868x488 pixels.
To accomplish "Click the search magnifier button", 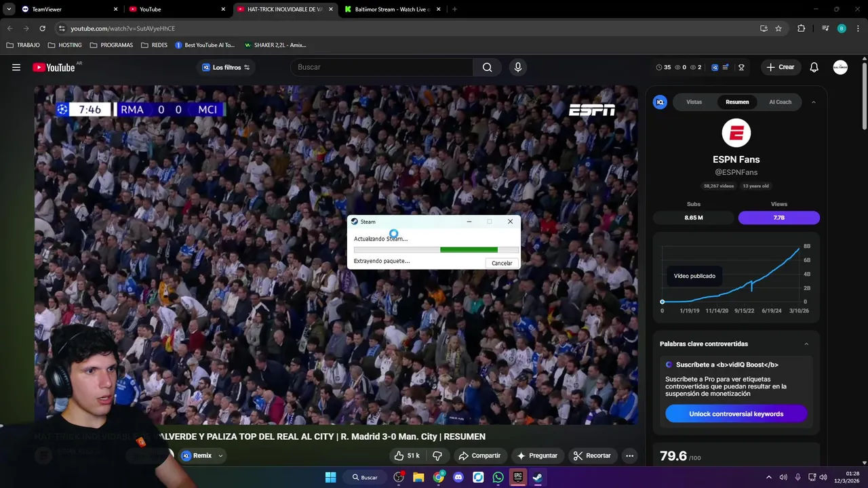I will tap(487, 67).
